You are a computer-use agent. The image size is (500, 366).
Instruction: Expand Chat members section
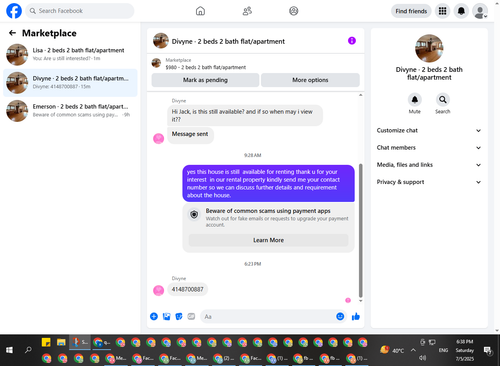(x=429, y=148)
